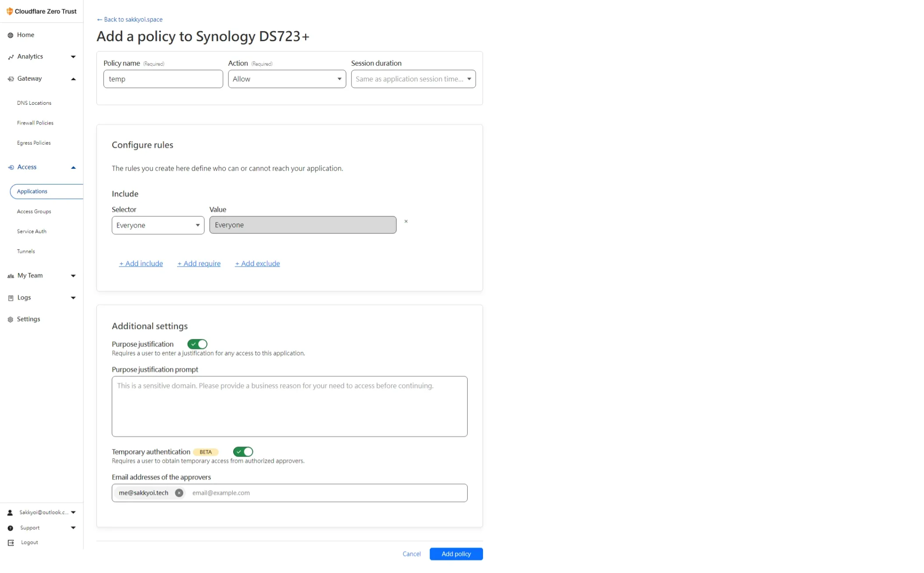This screenshot has width=924, height=573.
Task: Click the Gateway icon in sidebar
Action: [11, 79]
